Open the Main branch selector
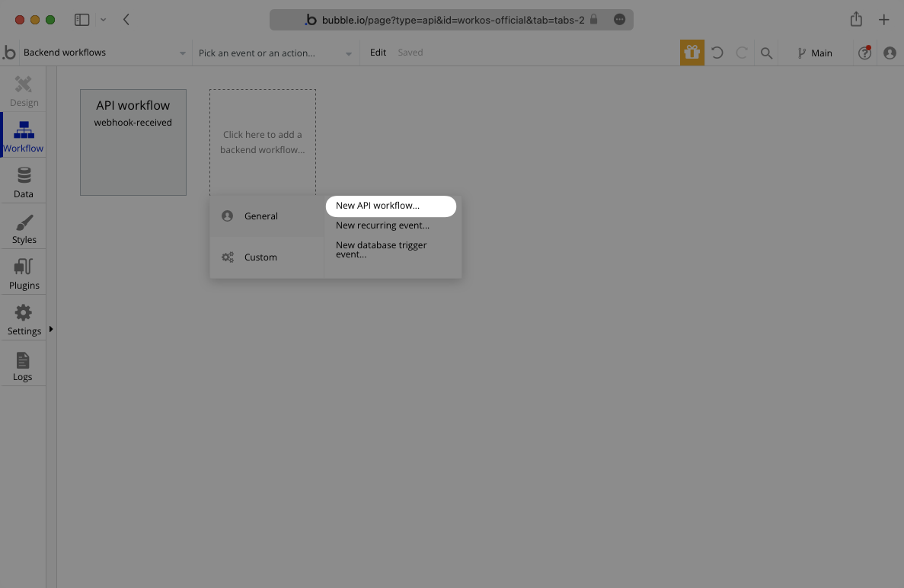The image size is (904, 588). click(815, 53)
